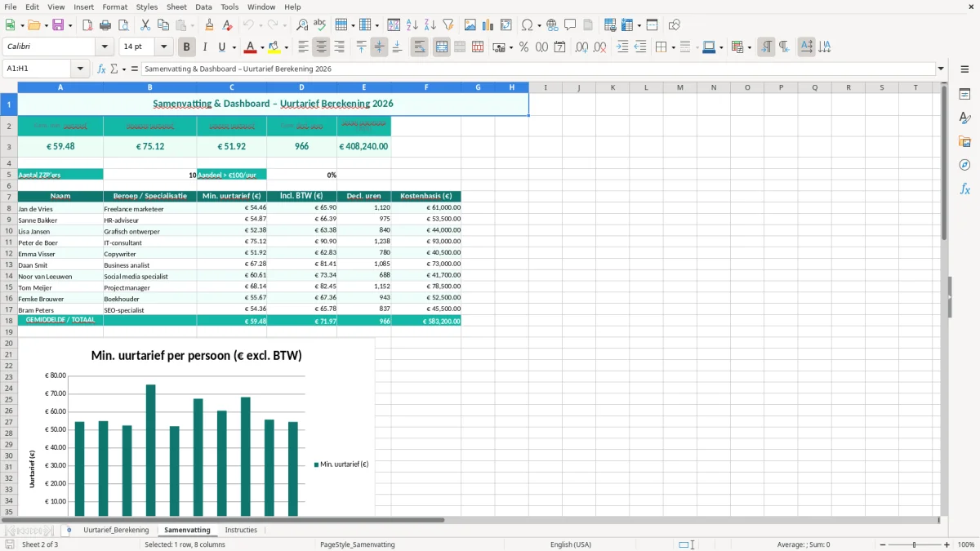Click into the formula input line
The image size is (980, 551).
pos(538,69)
